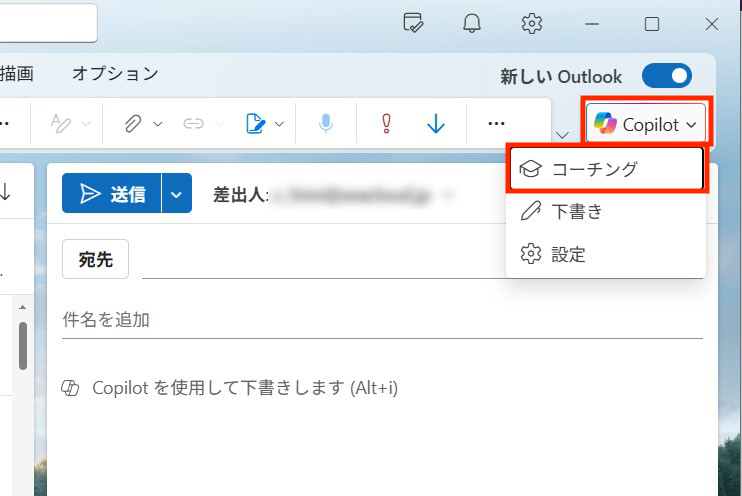
Task: Switch to the 描画 tab
Action: click(x=17, y=73)
